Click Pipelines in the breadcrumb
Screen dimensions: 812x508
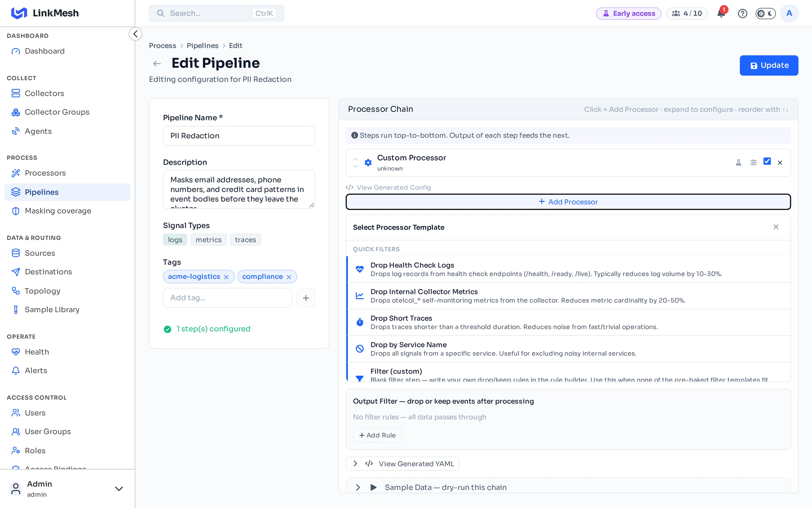pos(202,46)
